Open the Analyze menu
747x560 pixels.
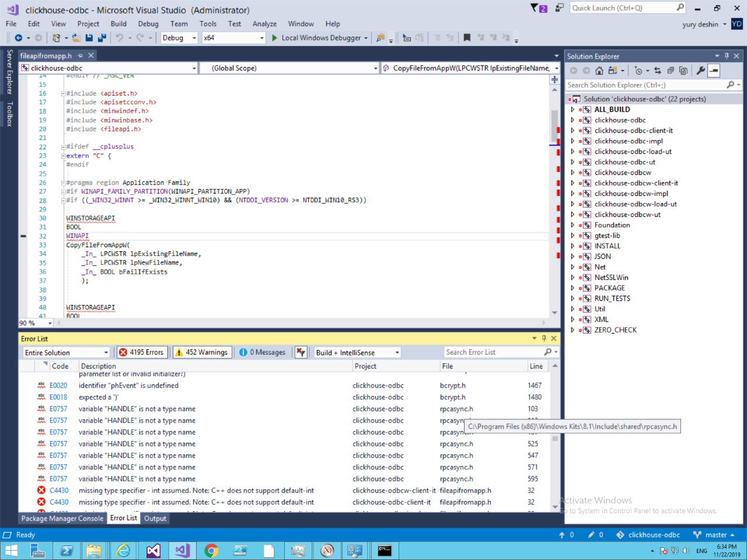coord(264,24)
